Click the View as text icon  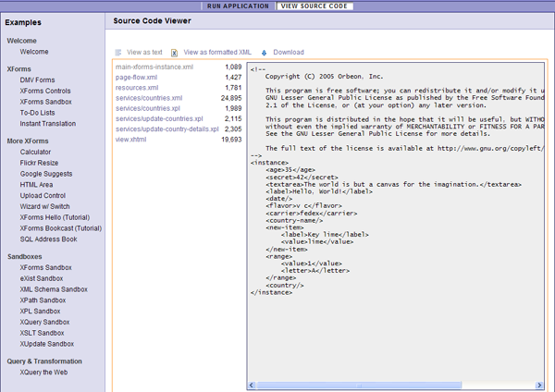(x=118, y=53)
